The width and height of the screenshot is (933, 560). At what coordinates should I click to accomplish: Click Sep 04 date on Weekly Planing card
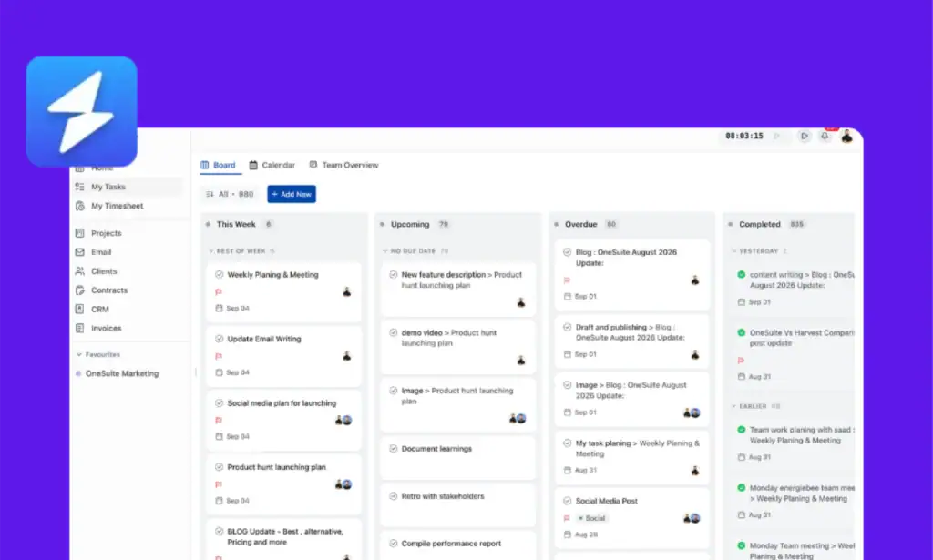point(232,308)
